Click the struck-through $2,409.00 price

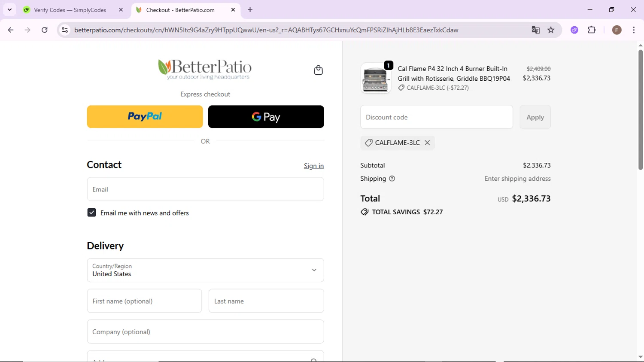click(538, 69)
